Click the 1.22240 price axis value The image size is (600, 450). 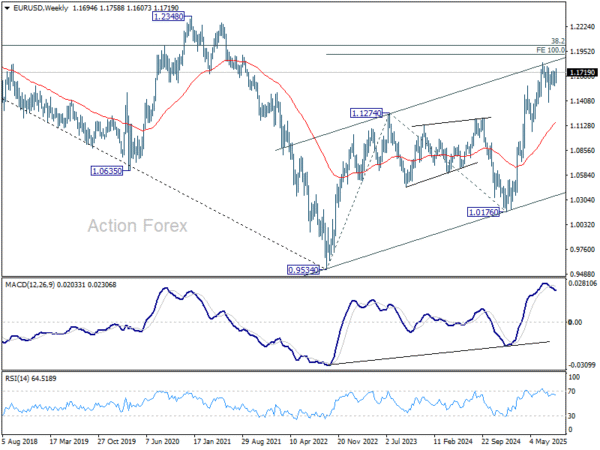(582, 27)
